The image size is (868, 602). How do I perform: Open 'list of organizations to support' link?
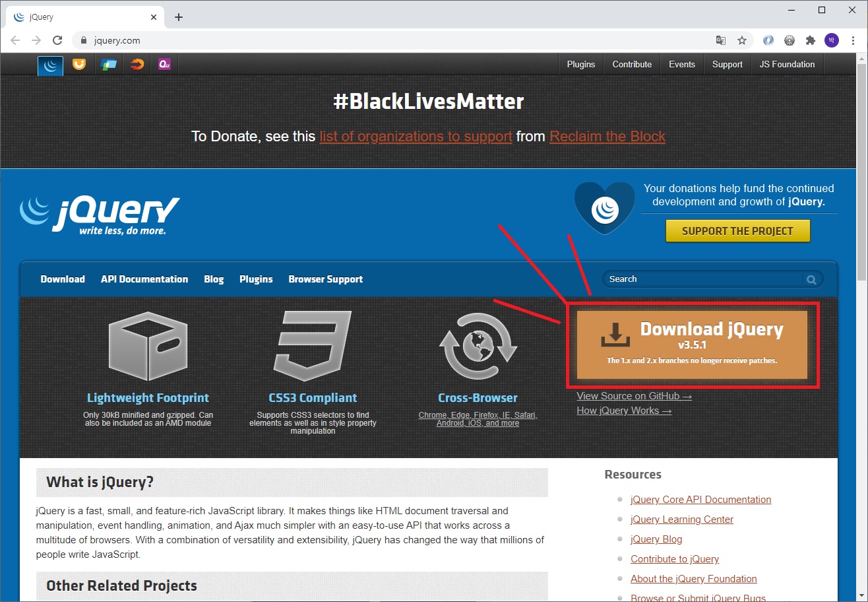(x=416, y=137)
